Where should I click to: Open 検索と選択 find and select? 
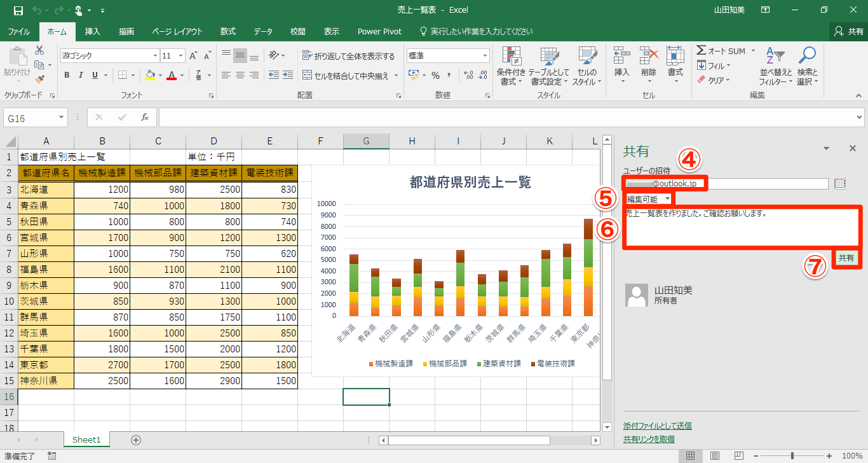pyautogui.click(x=807, y=66)
